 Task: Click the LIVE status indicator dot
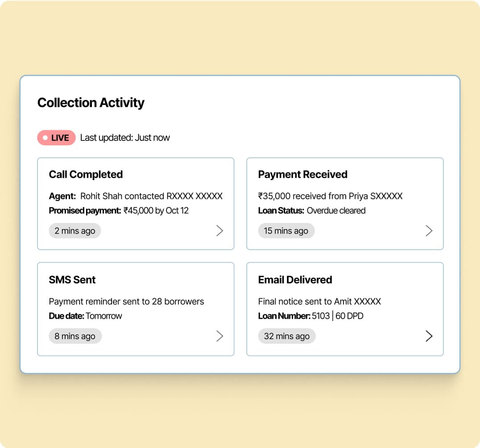point(45,137)
